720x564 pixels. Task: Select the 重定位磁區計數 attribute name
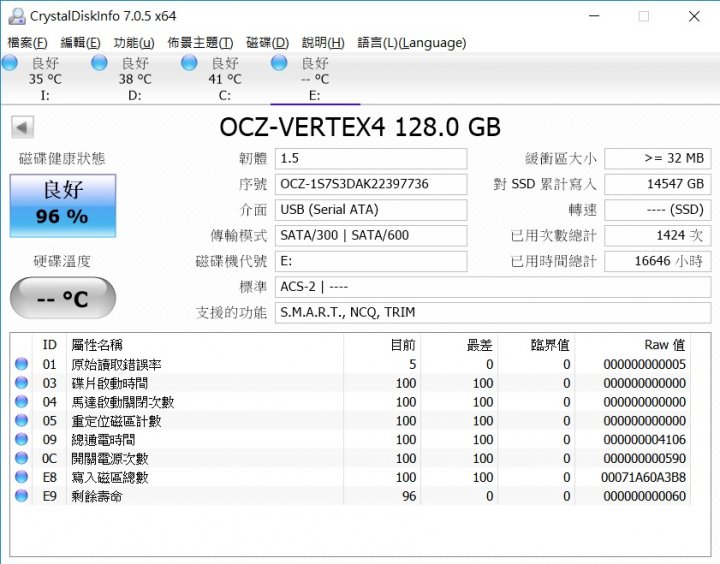[x=116, y=421]
